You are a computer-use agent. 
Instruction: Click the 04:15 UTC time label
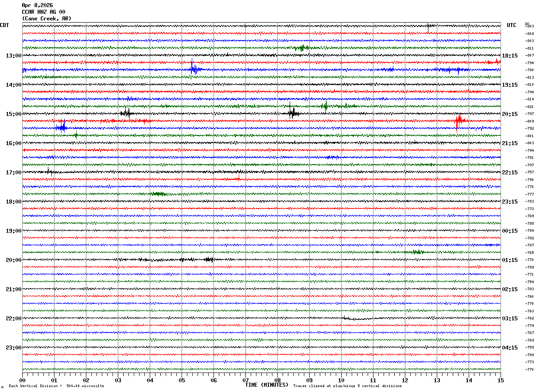[x=510, y=348]
